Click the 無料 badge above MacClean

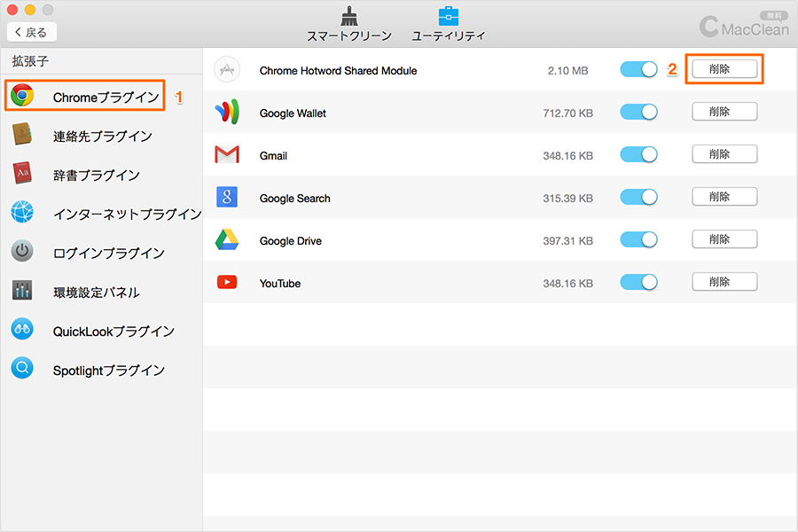point(774,16)
